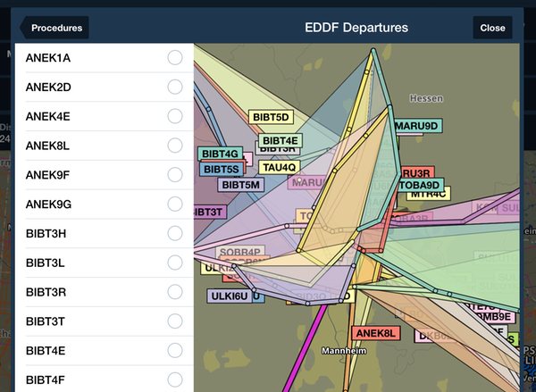The image size is (536, 392).
Task: Close the EDDF Departures dialog
Action: point(492,28)
